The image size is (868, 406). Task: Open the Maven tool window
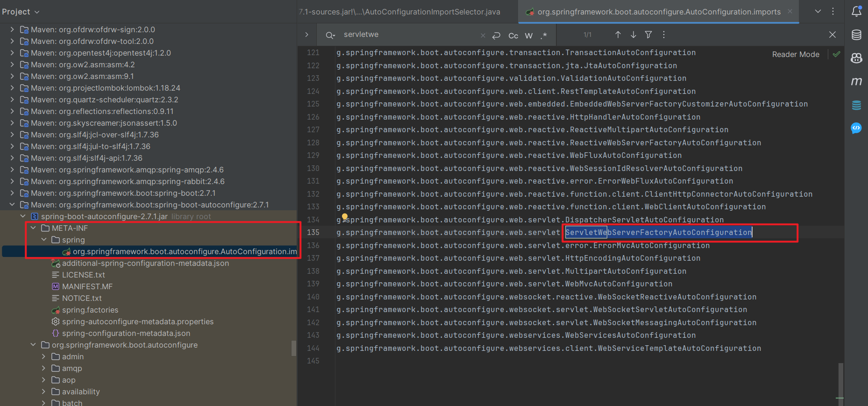pos(856,82)
